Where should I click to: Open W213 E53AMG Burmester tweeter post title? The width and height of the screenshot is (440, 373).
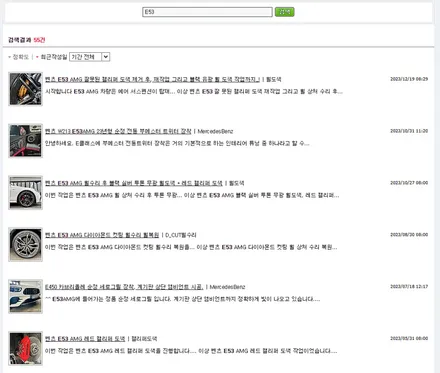(x=118, y=131)
